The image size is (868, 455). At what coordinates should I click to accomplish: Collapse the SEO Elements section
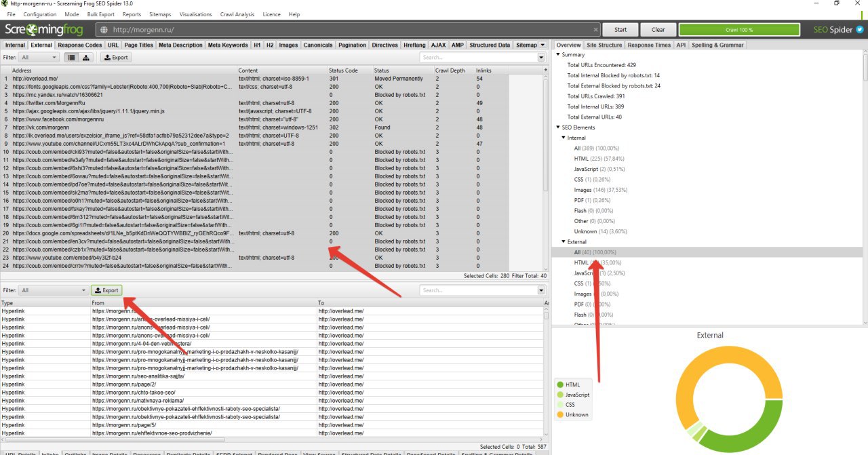558,127
